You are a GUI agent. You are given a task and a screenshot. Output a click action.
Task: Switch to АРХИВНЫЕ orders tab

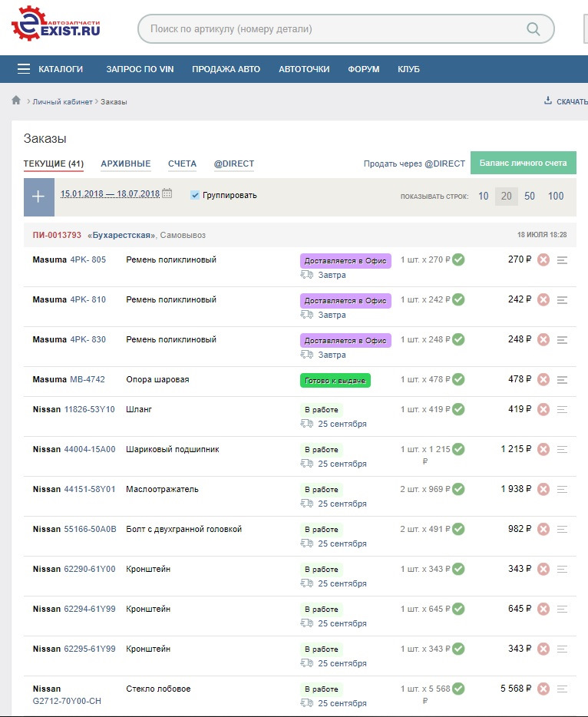[x=126, y=164]
